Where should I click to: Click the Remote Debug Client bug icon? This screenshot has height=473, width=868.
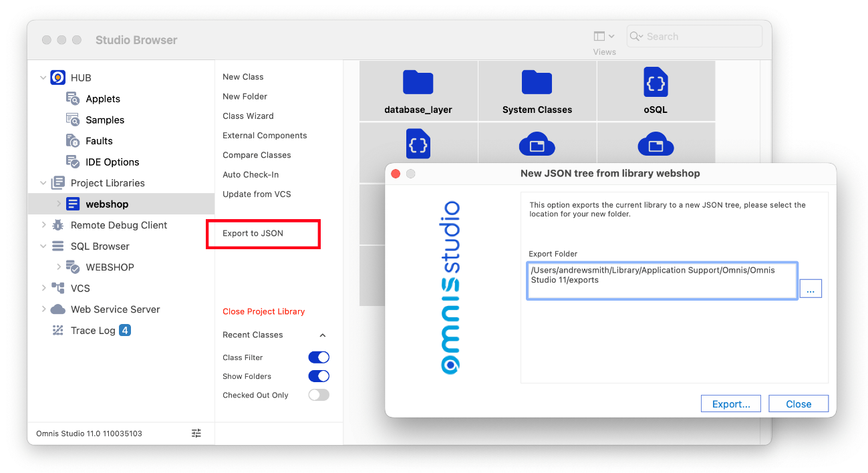click(x=58, y=225)
